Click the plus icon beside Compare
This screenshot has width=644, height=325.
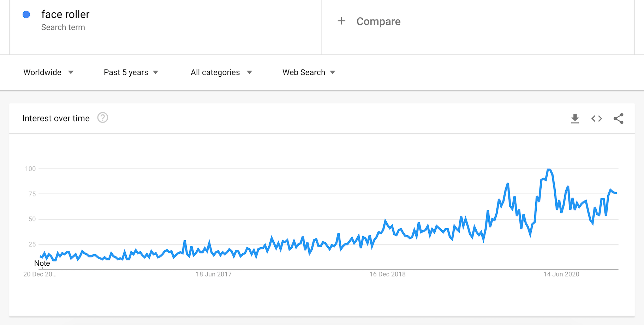(341, 21)
